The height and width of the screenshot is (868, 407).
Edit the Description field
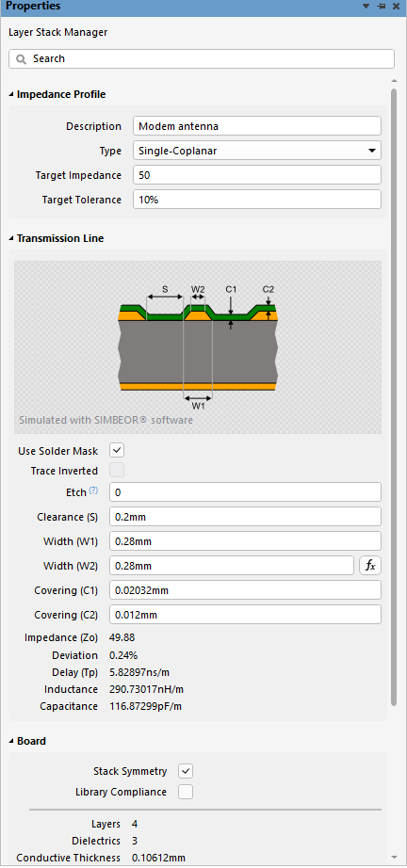tap(257, 126)
